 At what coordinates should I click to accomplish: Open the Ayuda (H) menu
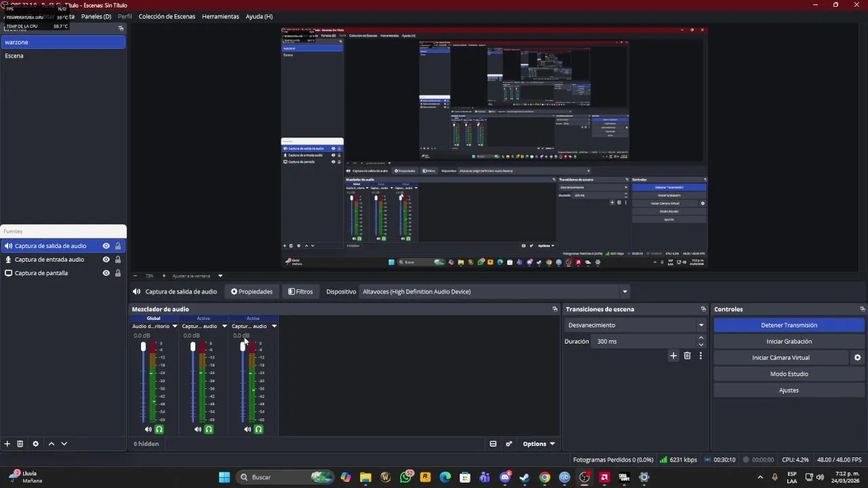pos(259,16)
